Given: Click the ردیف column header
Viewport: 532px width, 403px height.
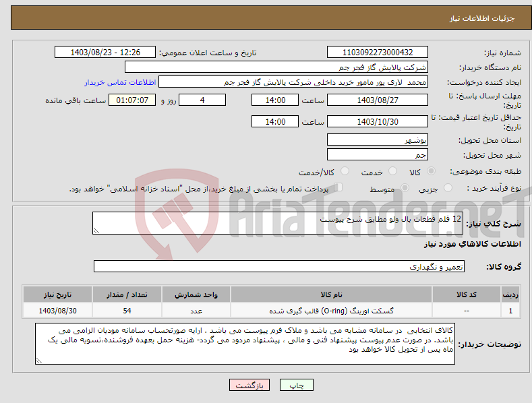Looking at the screenshot, I should [510, 294].
